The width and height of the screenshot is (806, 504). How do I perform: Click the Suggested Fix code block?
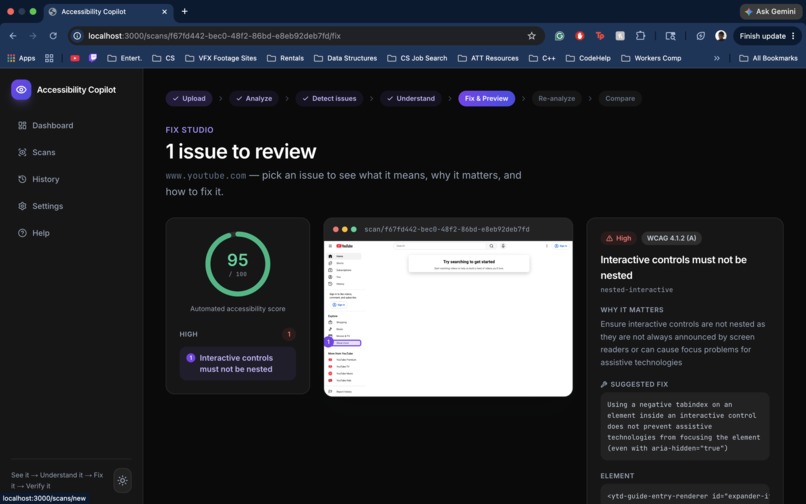685,426
